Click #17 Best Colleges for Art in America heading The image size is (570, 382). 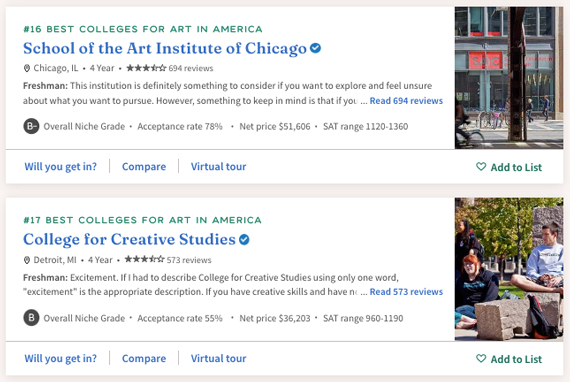point(142,220)
